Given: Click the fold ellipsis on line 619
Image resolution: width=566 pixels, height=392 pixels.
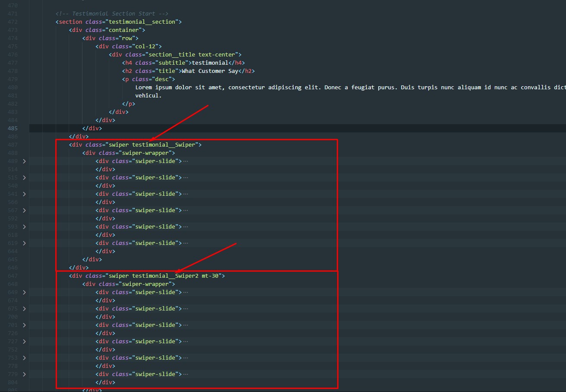Looking at the screenshot, I should pyautogui.click(x=186, y=243).
